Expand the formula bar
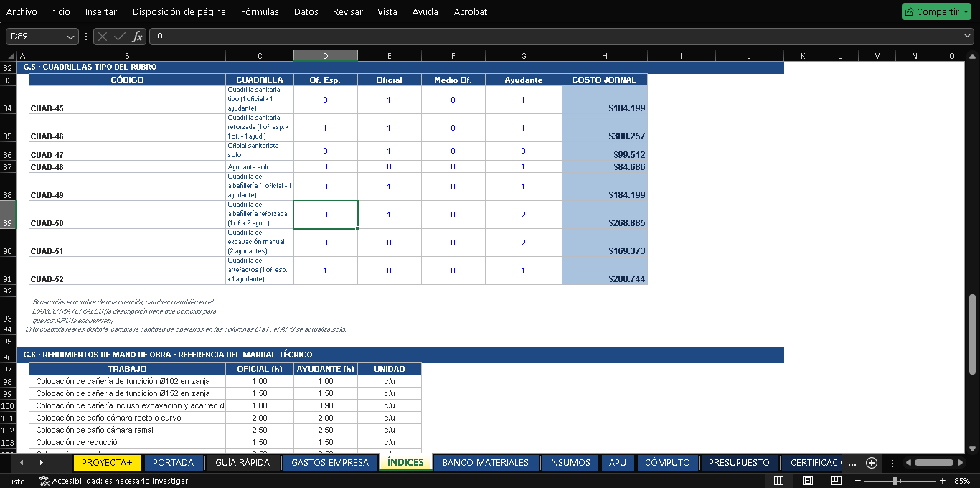The height and width of the screenshot is (488, 980). (x=968, y=36)
